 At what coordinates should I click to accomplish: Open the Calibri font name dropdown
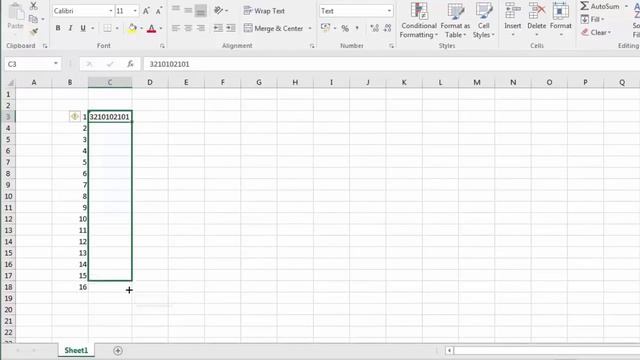pos(111,11)
